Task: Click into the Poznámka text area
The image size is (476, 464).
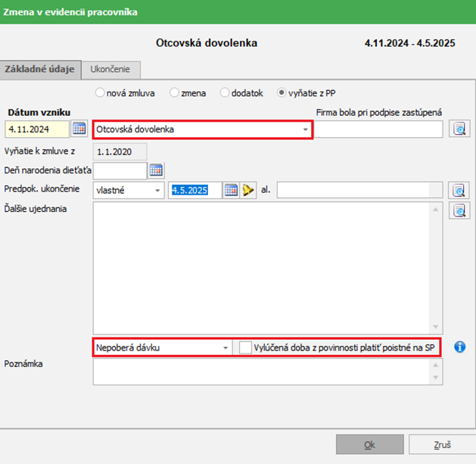Action: tap(261, 372)
